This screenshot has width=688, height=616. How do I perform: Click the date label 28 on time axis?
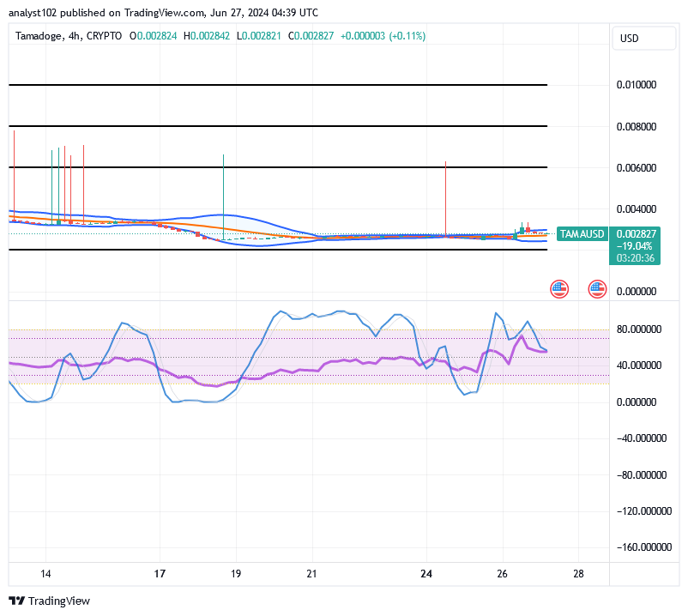point(579,573)
